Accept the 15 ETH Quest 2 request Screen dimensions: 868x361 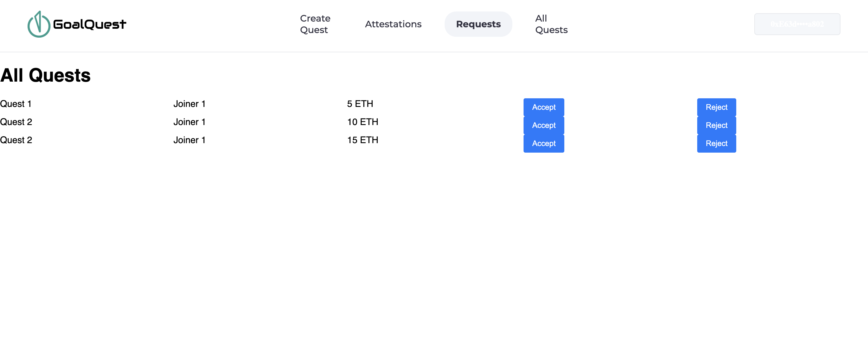(x=544, y=143)
